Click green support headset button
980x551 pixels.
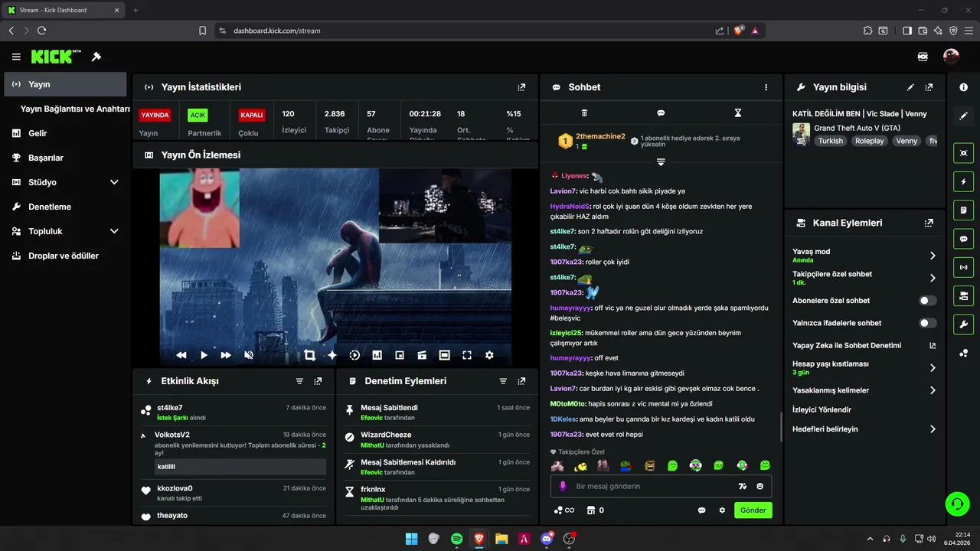[957, 503]
